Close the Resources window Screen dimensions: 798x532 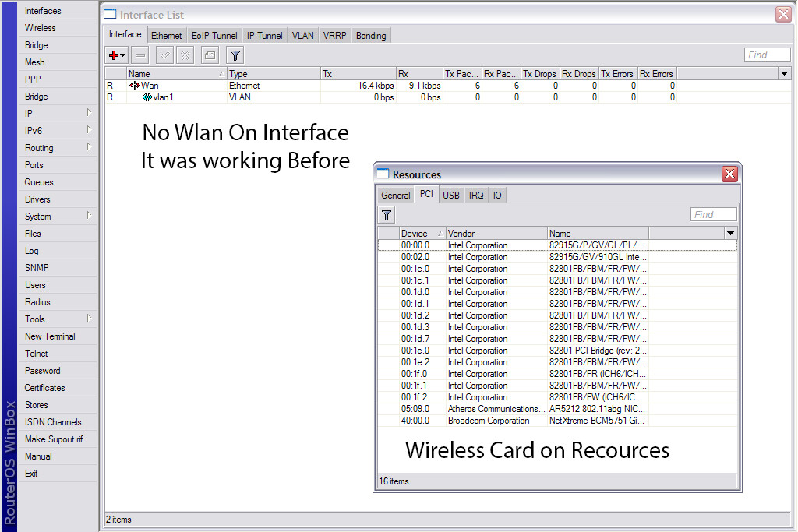tap(729, 174)
